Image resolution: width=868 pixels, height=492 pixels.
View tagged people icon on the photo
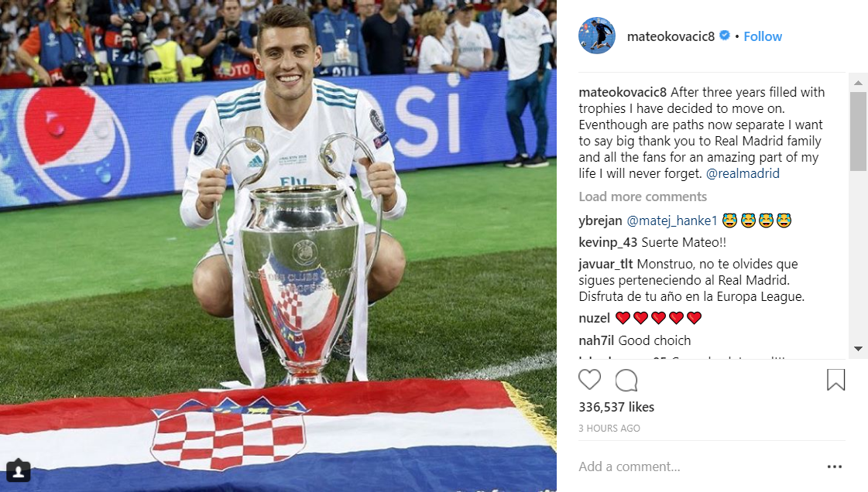(x=19, y=470)
